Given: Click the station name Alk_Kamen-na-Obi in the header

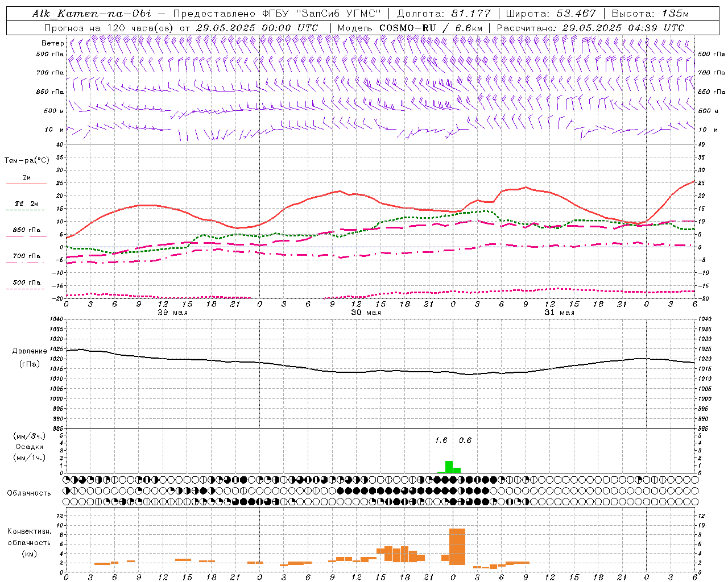Looking at the screenshot, I should 92,14.
